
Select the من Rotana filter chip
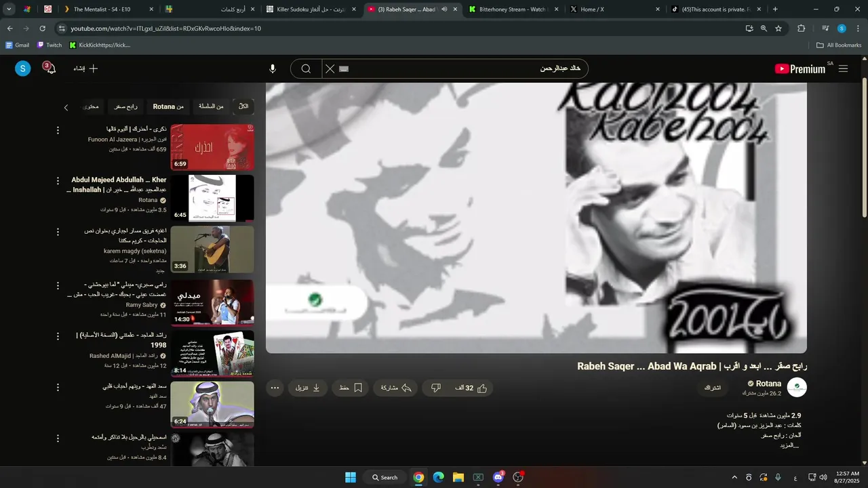(168, 106)
